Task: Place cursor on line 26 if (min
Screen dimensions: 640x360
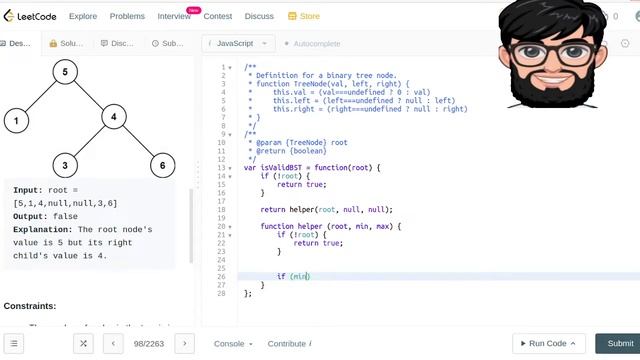Action: [x=294, y=276]
